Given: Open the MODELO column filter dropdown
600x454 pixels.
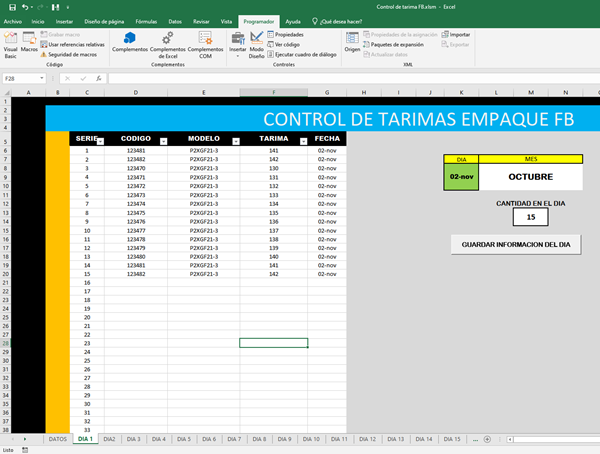Looking at the screenshot, I should pyautogui.click(x=236, y=141).
